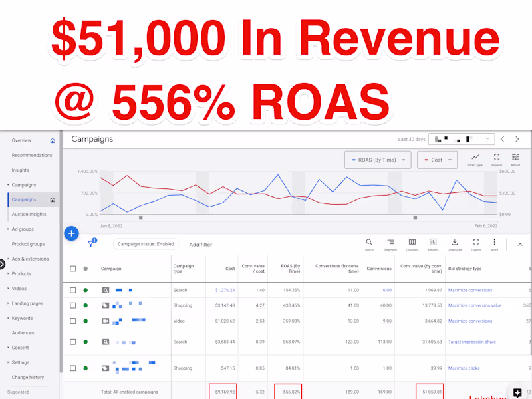
Task: Click the shopping tag icon in $3,142.48 row
Action: [106, 305]
